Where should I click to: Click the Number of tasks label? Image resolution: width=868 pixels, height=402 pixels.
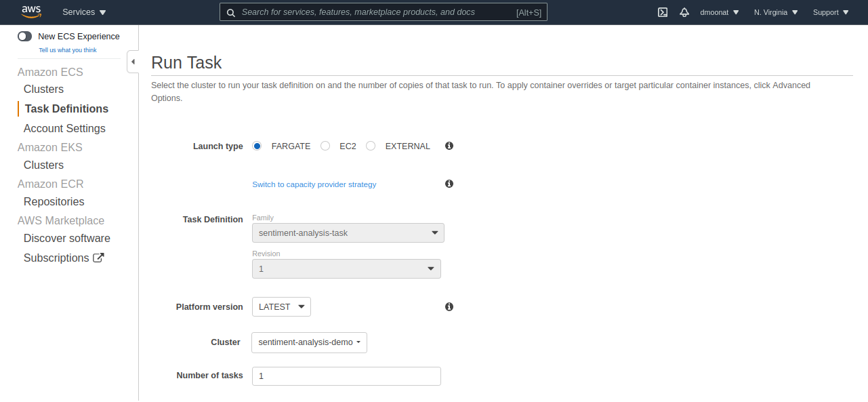pyautogui.click(x=210, y=376)
